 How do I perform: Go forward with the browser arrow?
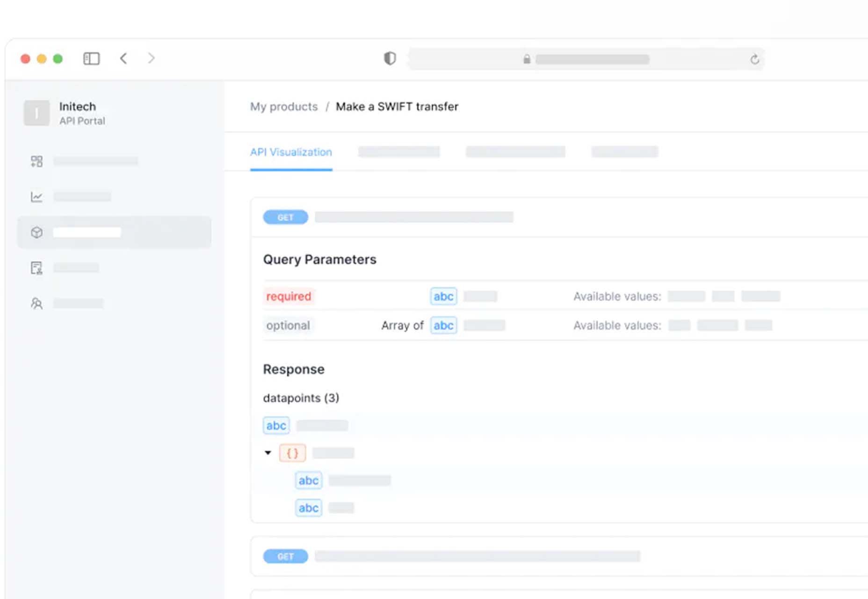tap(151, 58)
